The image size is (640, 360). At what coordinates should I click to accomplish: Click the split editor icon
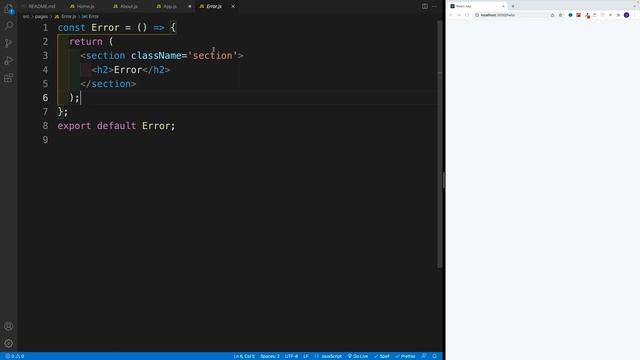[425, 6]
